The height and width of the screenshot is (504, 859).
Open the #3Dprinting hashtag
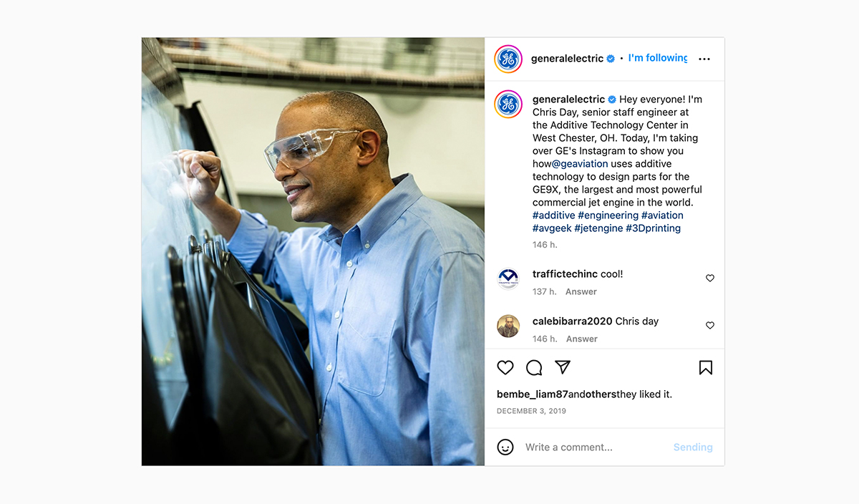tap(653, 228)
